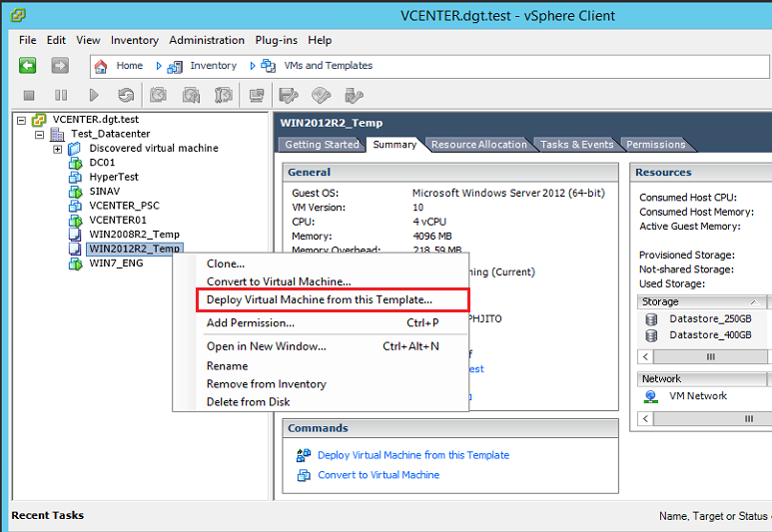Choose Delete from Disk entry
Viewport: 772px width, 532px height.
click(321, 401)
